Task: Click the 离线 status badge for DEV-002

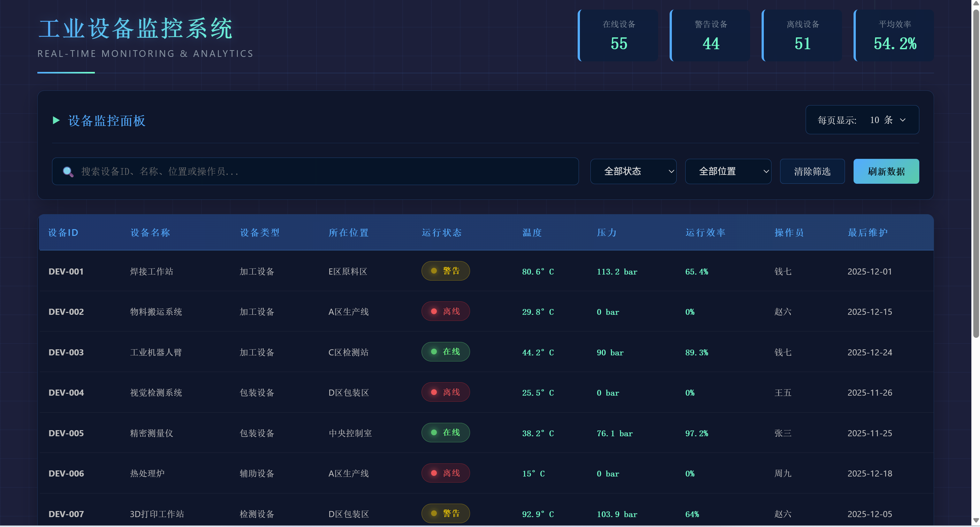Action: (445, 312)
